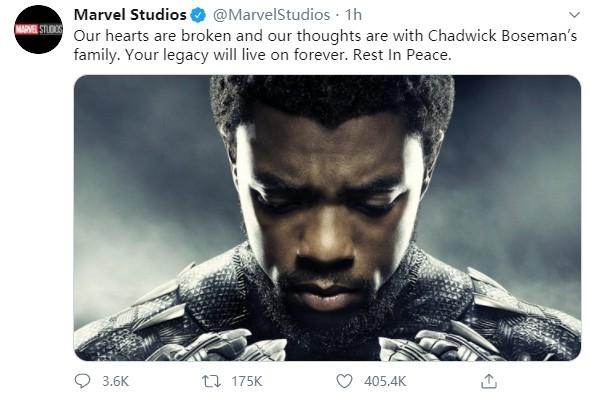Click "Chadwick Boseman's" in the tweet
589x397 pixels.
click(x=502, y=36)
